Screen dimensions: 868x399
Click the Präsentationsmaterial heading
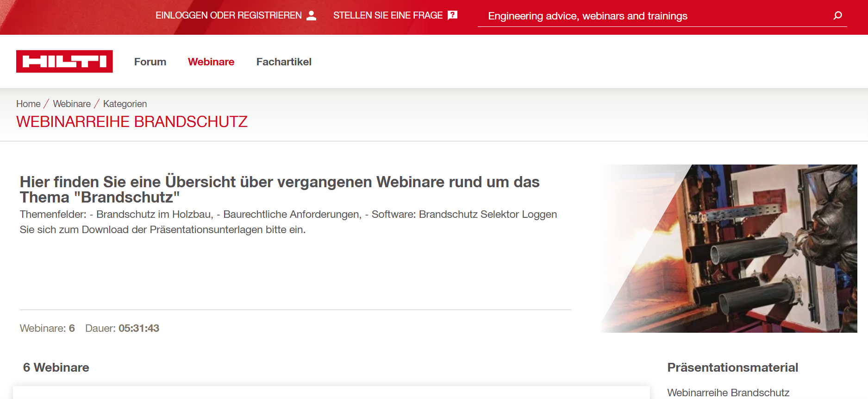coord(733,367)
